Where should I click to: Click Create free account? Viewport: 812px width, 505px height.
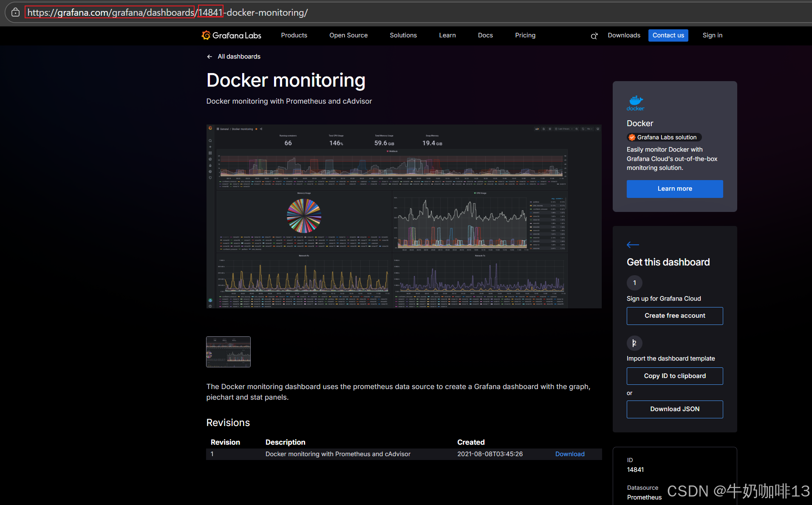point(675,316)
